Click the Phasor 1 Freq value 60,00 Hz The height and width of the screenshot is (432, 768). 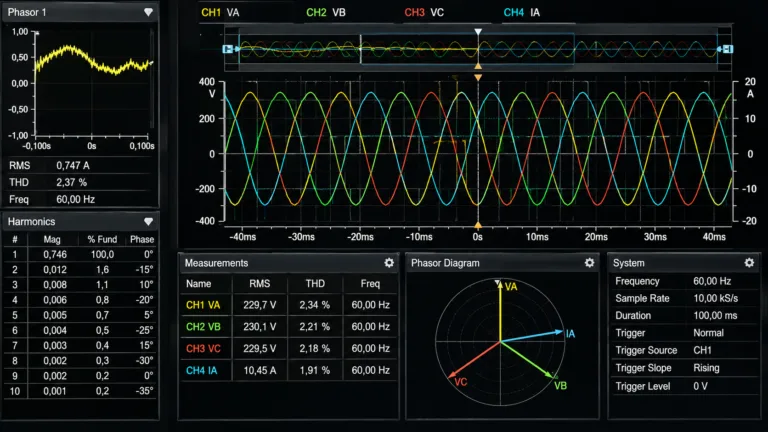pos(75,199)
